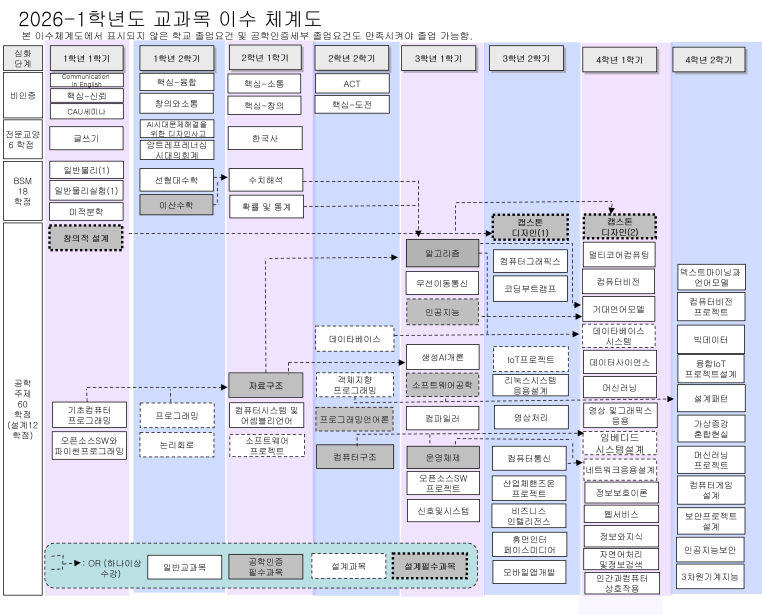Click the 모바일앱개발 course box
The width and height of the screenshot is (762, 615).
(530, 570)
